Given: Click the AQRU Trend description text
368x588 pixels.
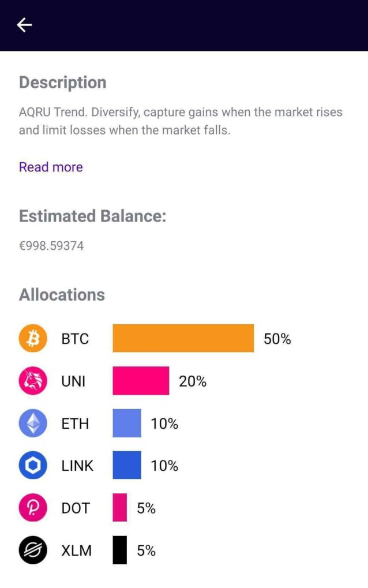Looking at the screenshot, I should (x=181, y=121).
